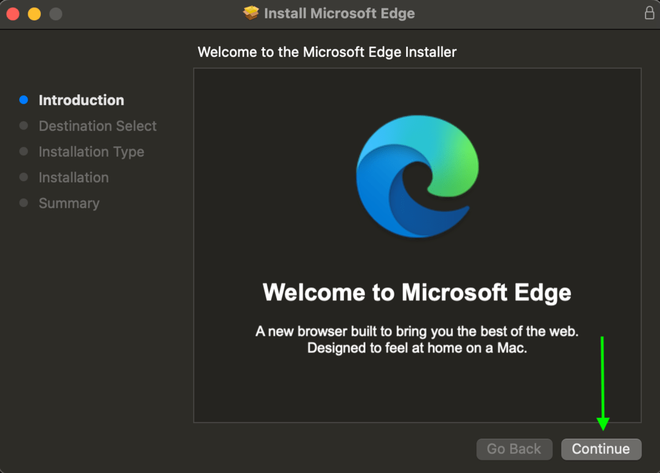This screenshot has height=473, width=660.
Task: Select the Introduction step in sidebar
Action: [81, 100]
